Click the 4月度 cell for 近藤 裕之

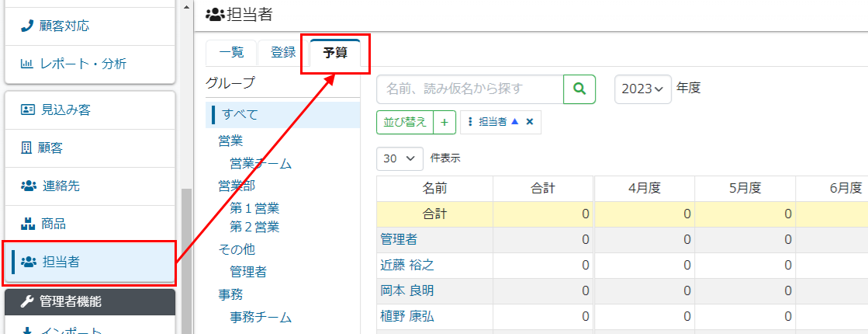tap(645, 266)
